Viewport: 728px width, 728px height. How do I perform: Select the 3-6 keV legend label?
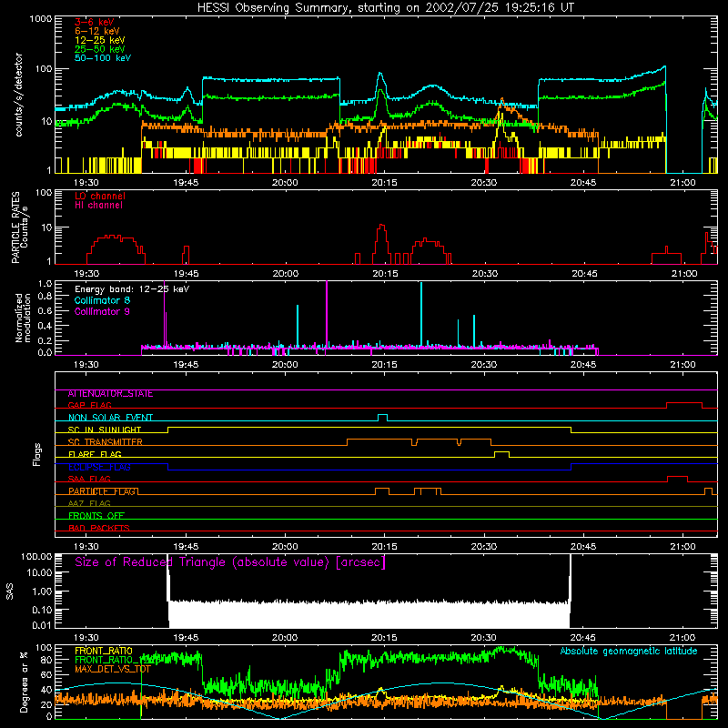[x=95, y=22]
